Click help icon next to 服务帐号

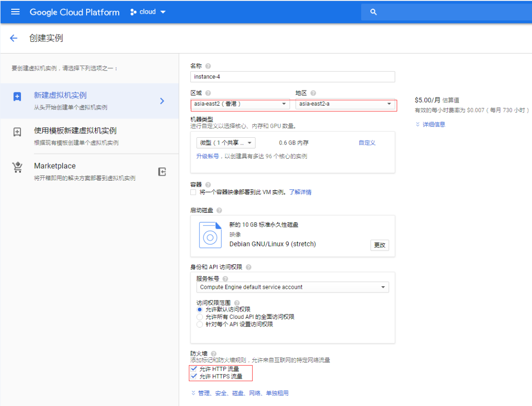pyautogui.click(x=225, y=279)
